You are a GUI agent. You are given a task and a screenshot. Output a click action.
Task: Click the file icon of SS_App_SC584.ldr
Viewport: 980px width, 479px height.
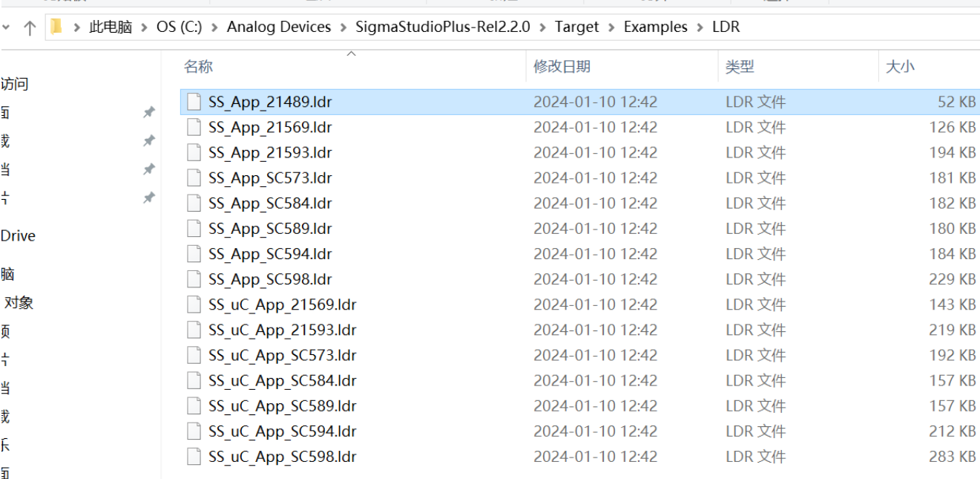(x=194, y=203)
